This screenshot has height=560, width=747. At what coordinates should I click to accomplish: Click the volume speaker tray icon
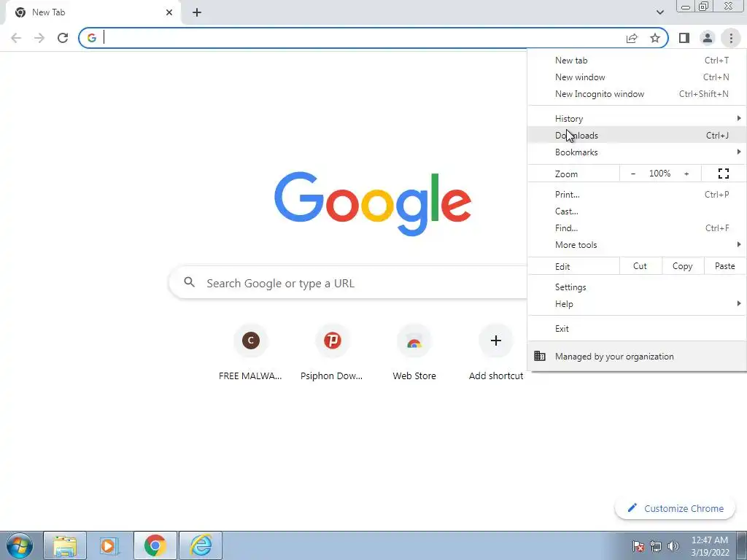pyautogui.click(x=673, y=546)
